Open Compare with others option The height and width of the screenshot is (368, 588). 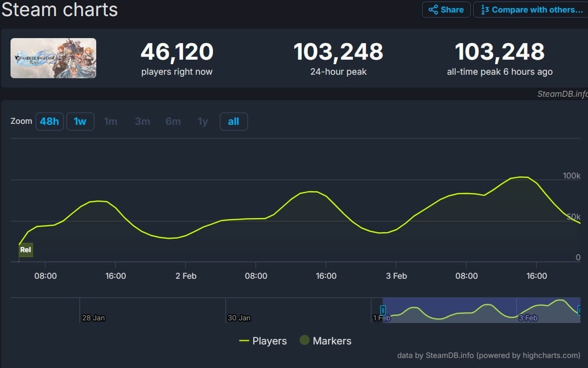pos(531,10)
